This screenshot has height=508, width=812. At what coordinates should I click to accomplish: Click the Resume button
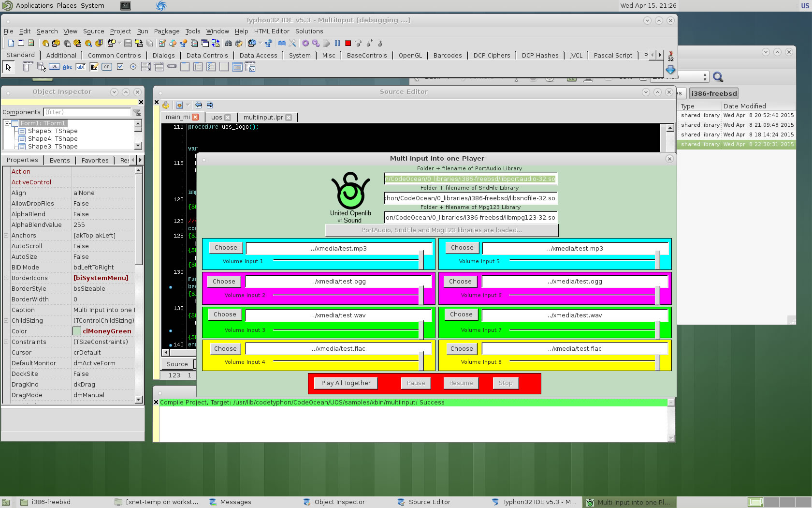(x=461, y=383)
